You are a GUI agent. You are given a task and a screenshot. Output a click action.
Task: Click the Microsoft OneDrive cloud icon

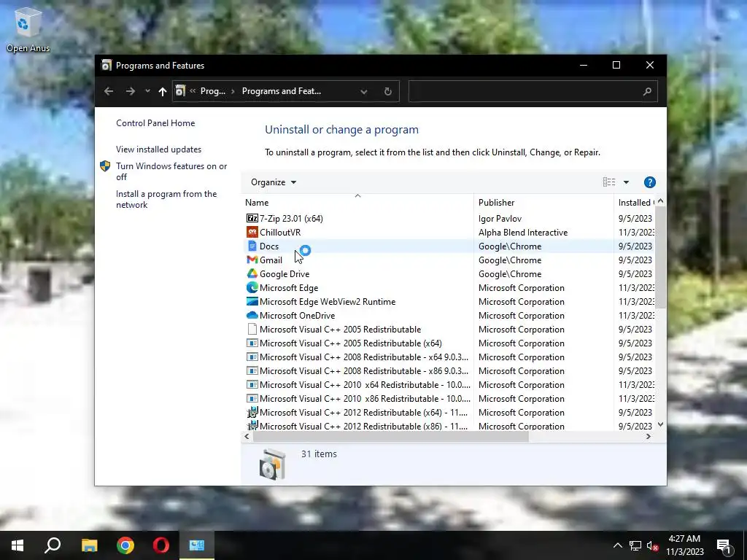coord(252,315)
